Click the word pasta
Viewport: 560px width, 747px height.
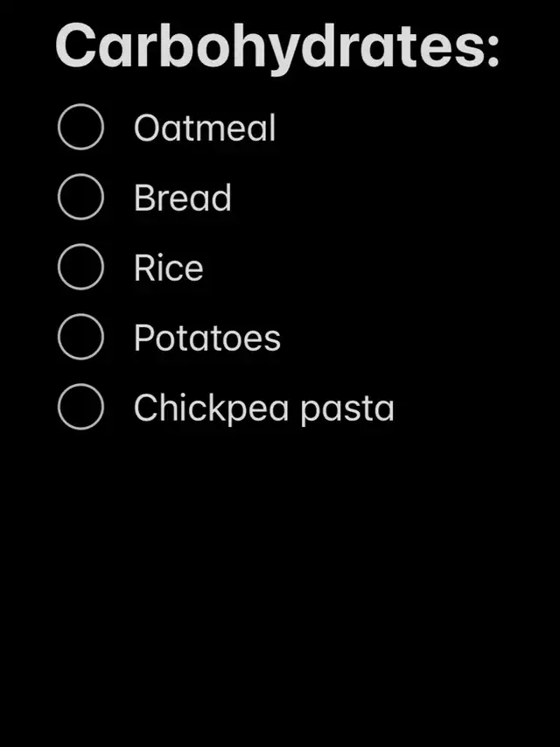click(347, 409)
